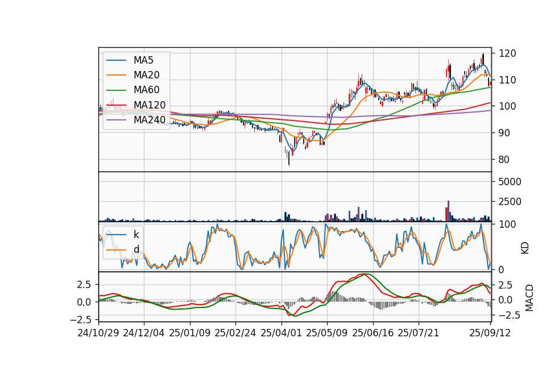Click the MA5 legend label
Image resolution: width=546 pixels, height=392 pixels.
(x=143, y=60)
